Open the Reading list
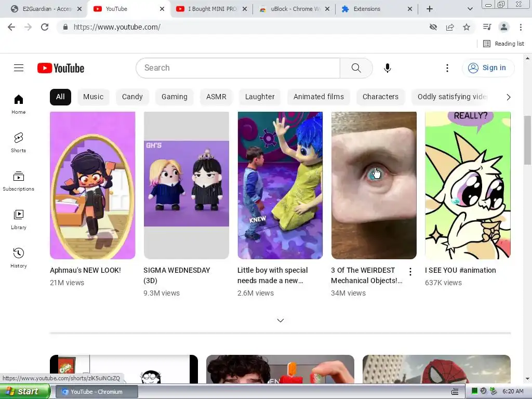532x399 pixels. click(x=503, y=44)
